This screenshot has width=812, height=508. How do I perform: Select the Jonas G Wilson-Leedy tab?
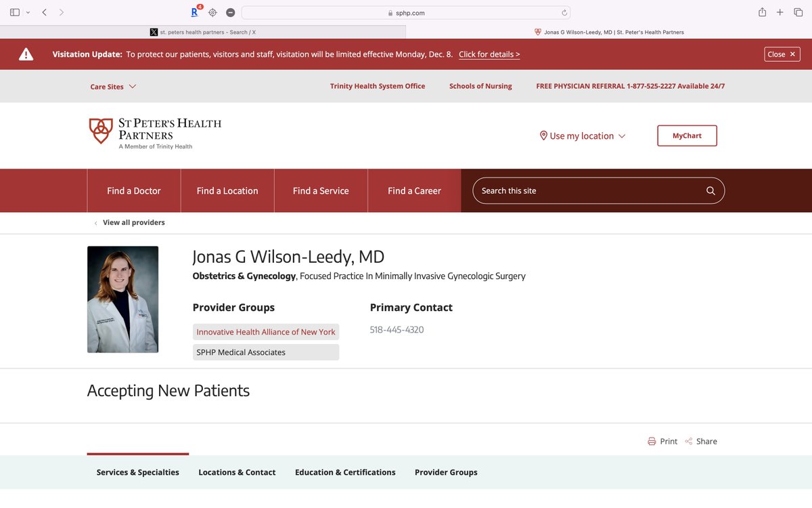[x=609, y=32]
